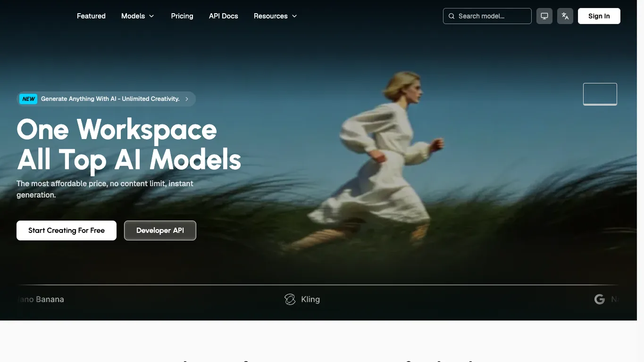Click Start Creating For Free button
Viewport: 644px width, 362px height.
[67, 230]
